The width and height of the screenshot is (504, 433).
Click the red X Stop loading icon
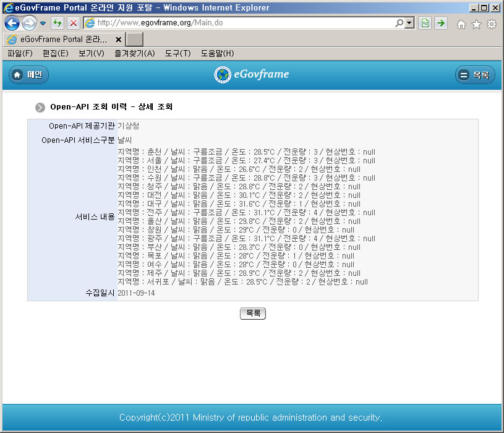(73, 24)
